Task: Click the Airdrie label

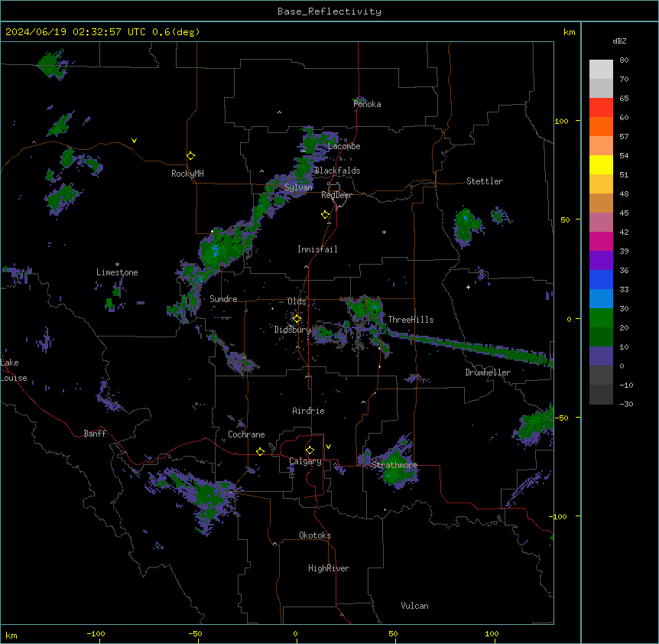Action: point(308,411)
